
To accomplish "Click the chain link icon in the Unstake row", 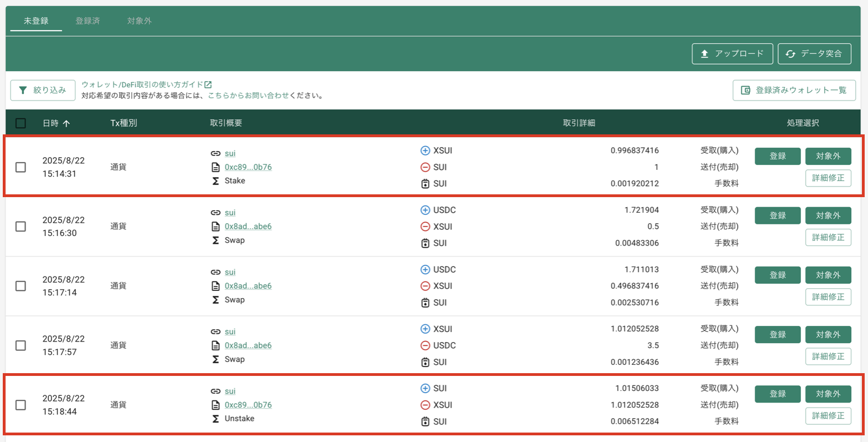I will coord(215,391).
